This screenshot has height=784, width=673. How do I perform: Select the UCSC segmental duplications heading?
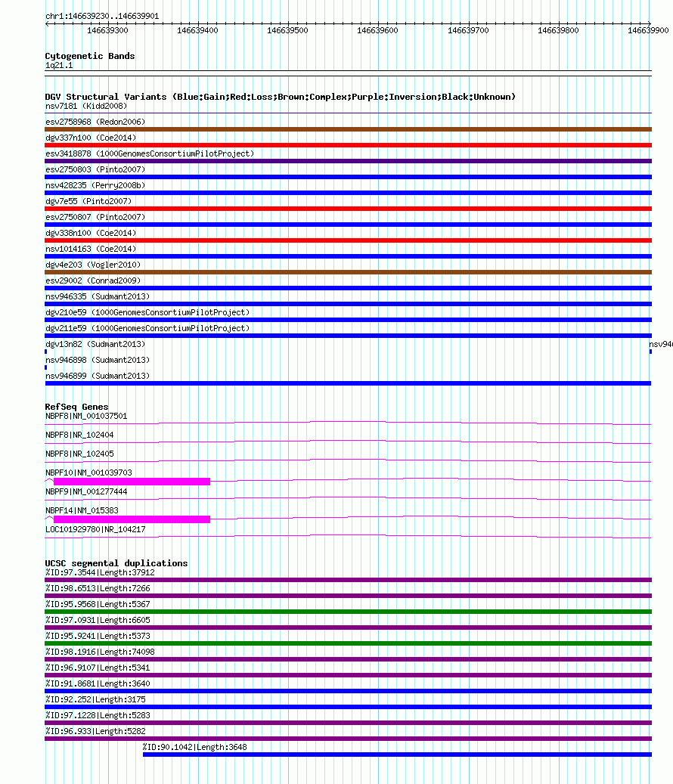coord(116,563)
